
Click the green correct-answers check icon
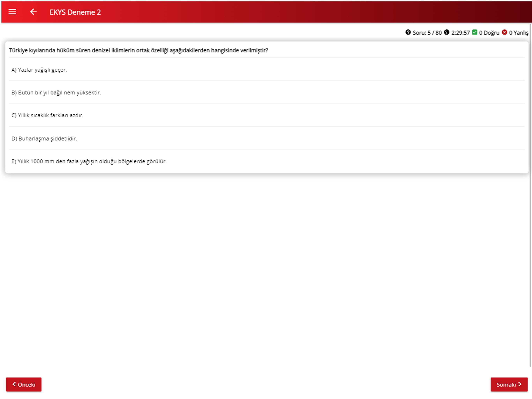pos(474,32)
